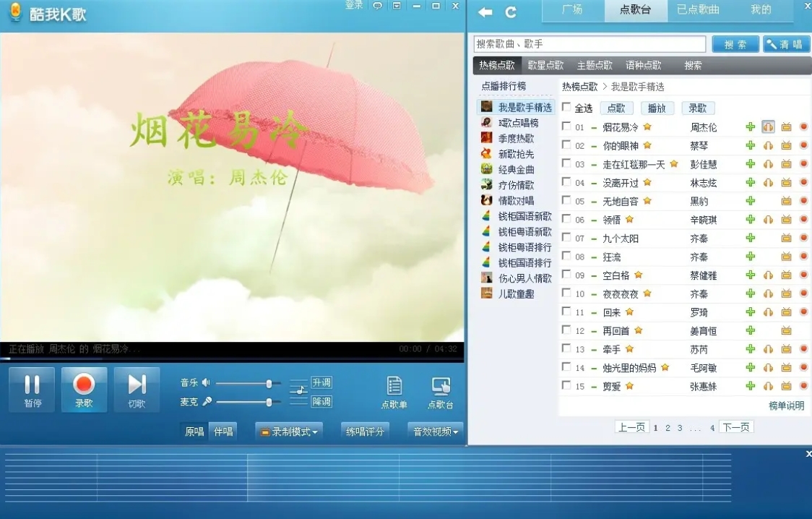The image size is (812, 519).
Task: Add 九个太阳 with green plus icon
Action: coord(751,238)
